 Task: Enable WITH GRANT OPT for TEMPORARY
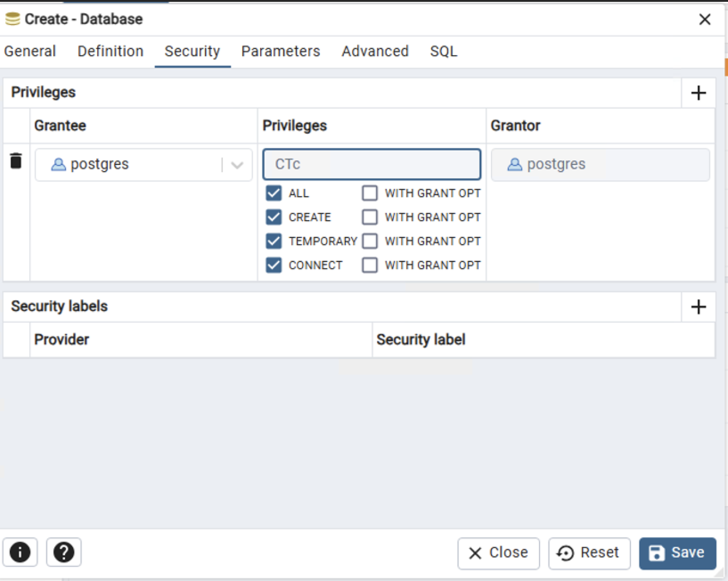tap(370, 241)
